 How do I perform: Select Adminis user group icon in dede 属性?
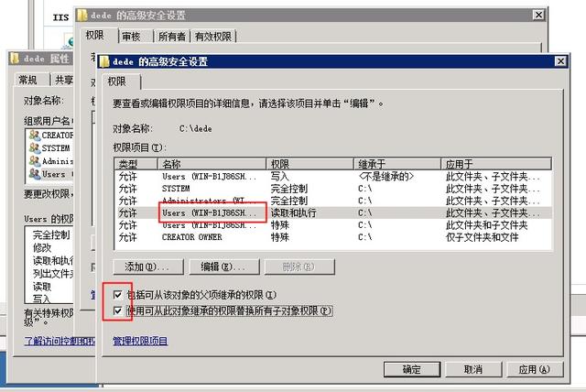click(35, 161)
